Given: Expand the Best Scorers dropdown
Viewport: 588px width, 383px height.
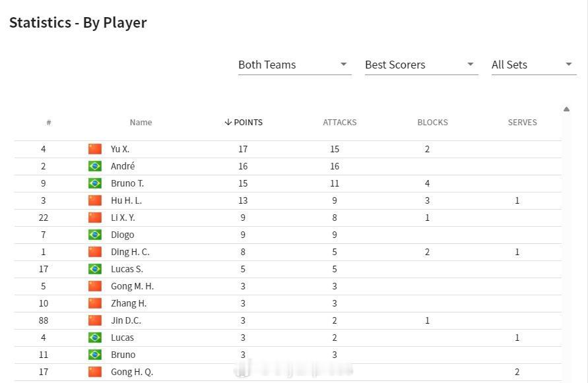Looking at the screenshot, I should (x=422, y=65).
